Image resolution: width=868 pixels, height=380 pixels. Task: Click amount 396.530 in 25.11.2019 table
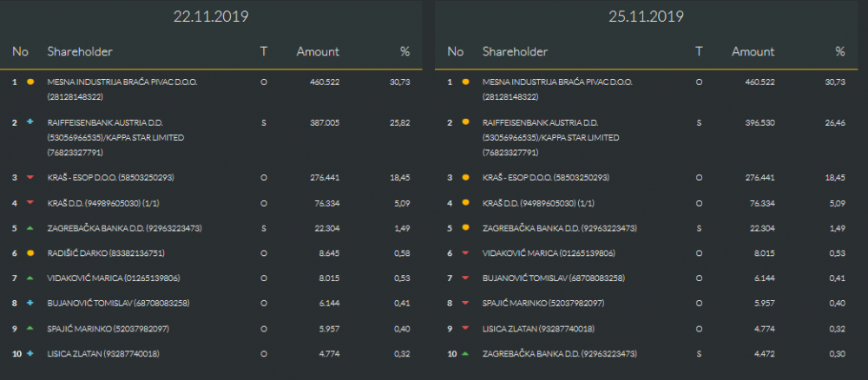click(x=759, y=122)
